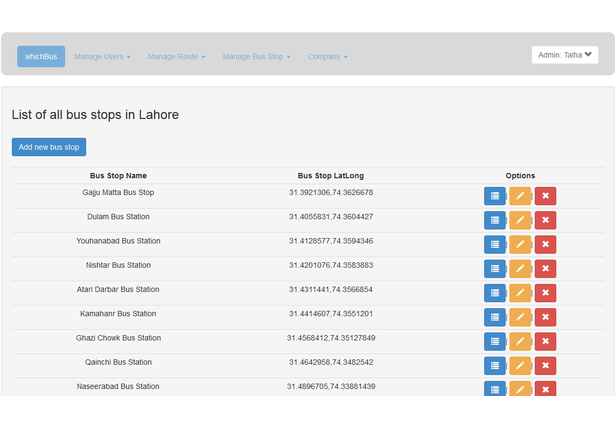Edit Youhanabad Bus Station
Screen dimensions: 615x424
pyautogui.click(x=520, y=244)
